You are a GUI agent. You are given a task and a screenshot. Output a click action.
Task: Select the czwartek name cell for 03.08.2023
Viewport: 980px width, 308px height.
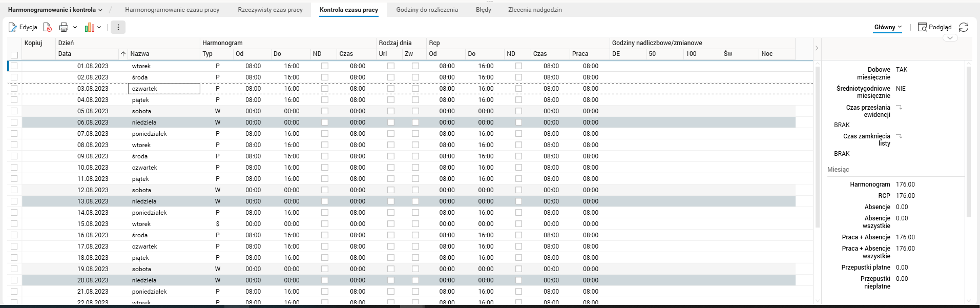(x=164, y=89)
